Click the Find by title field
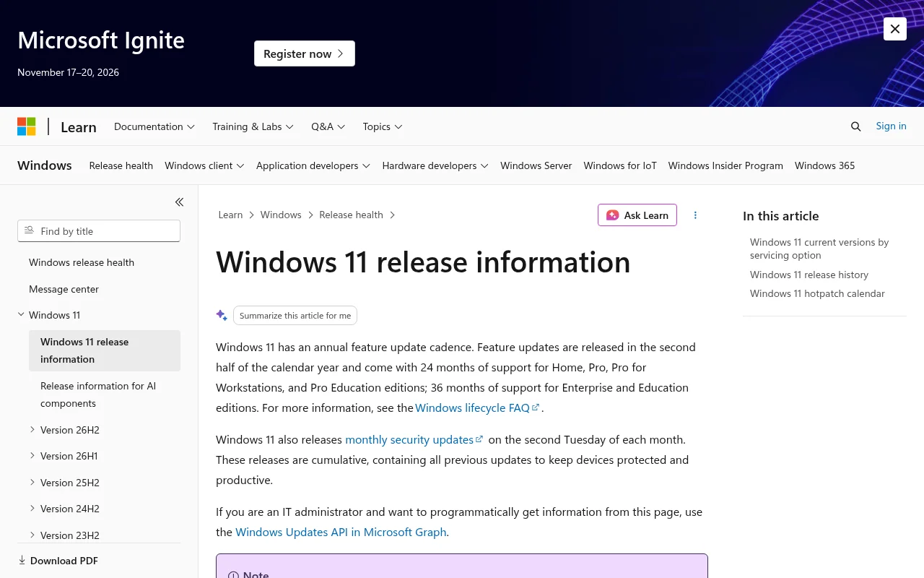The height and width of the screenshot is (578, 924). point(99,231)
